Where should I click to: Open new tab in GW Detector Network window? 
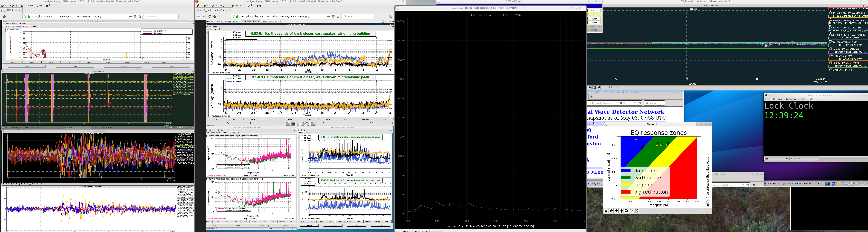(x=591, y=97)
